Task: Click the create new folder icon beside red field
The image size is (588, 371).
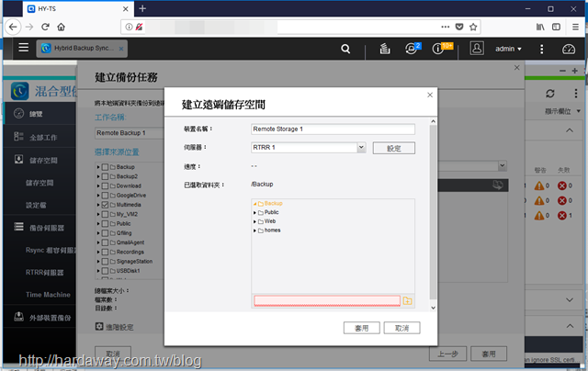Action: click(407, 300)
